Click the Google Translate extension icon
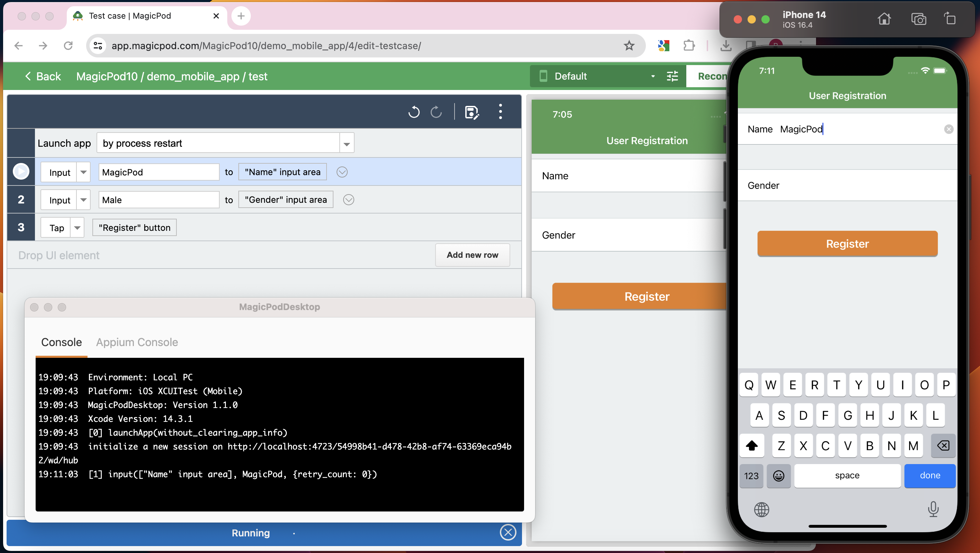 click(663, 46)
